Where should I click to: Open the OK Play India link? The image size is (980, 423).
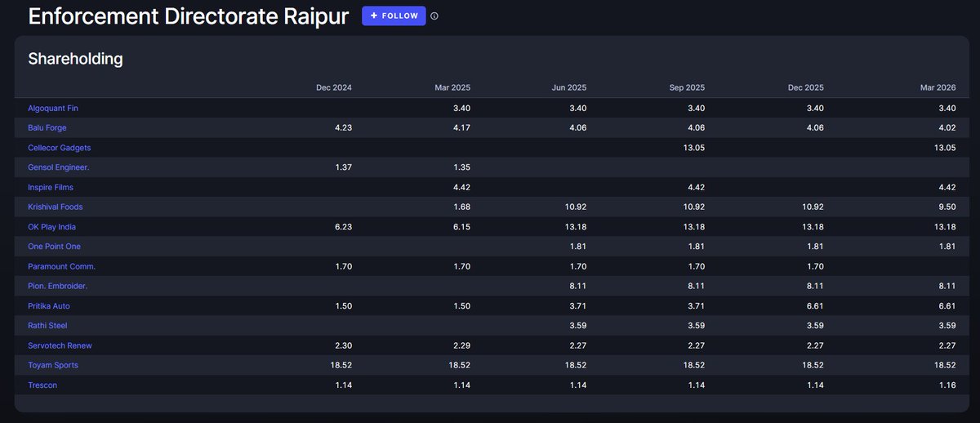pos(52,226)
